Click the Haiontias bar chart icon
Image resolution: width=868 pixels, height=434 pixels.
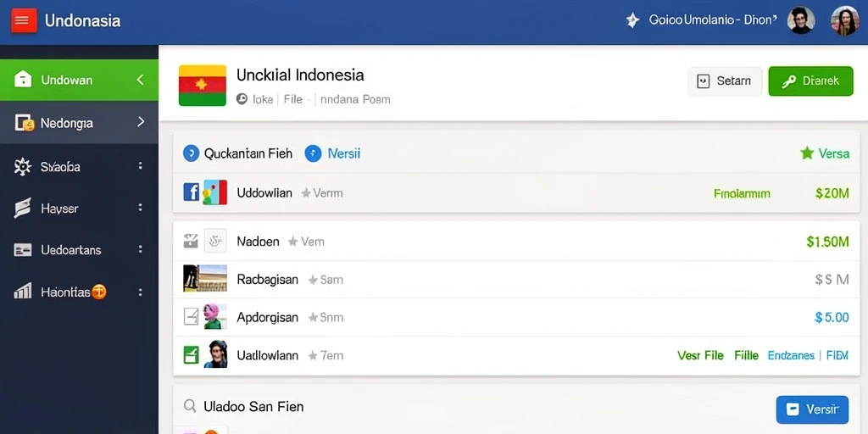[x=22, y=291]
